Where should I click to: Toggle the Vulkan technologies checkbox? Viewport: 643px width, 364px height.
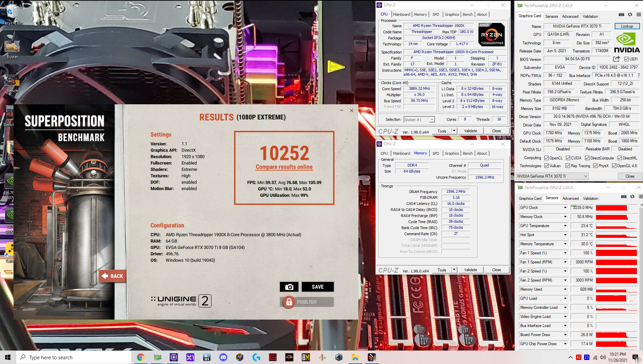click(546, 166)
